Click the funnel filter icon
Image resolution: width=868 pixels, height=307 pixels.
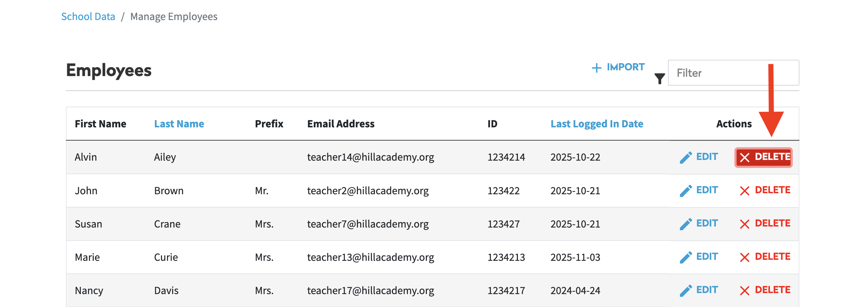click(x=659, y=78)
